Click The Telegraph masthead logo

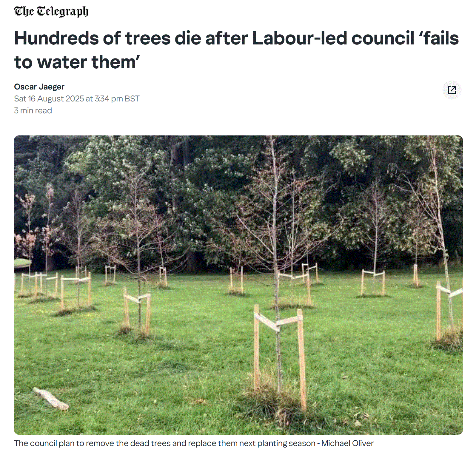coord(51,12)
